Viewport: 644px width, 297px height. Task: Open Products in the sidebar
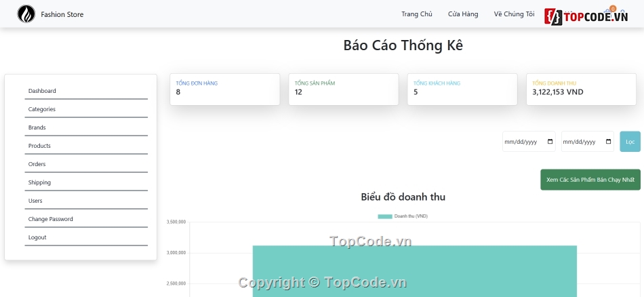click(86, 146)
